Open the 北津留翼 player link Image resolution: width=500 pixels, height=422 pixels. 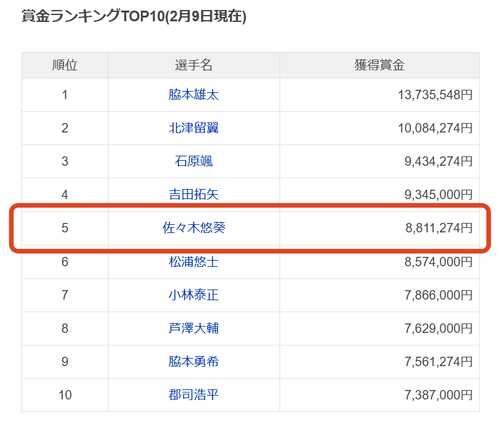193,128
